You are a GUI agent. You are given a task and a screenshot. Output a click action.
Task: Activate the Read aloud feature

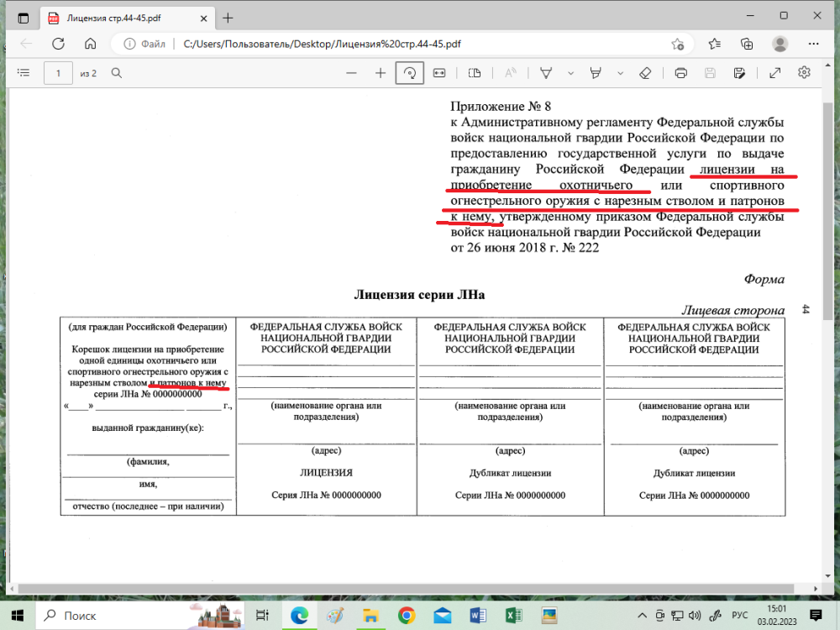[x=510, y=73]
